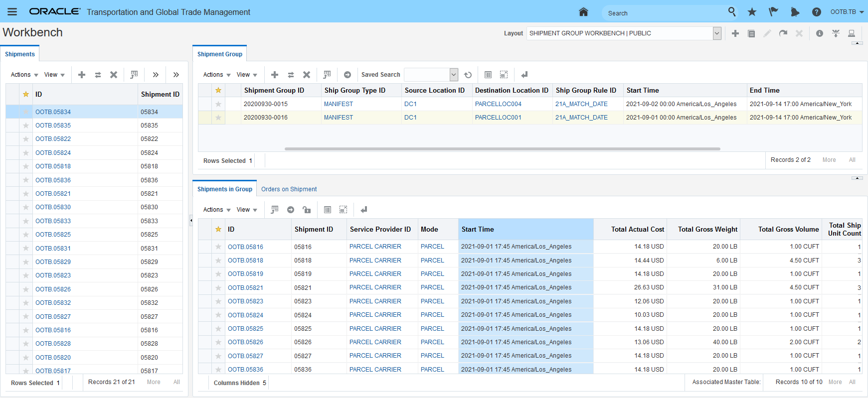The image size is (868, 398).
Task: Toggle favorite star for OOTB.05835 row
Action: (26, 126)
